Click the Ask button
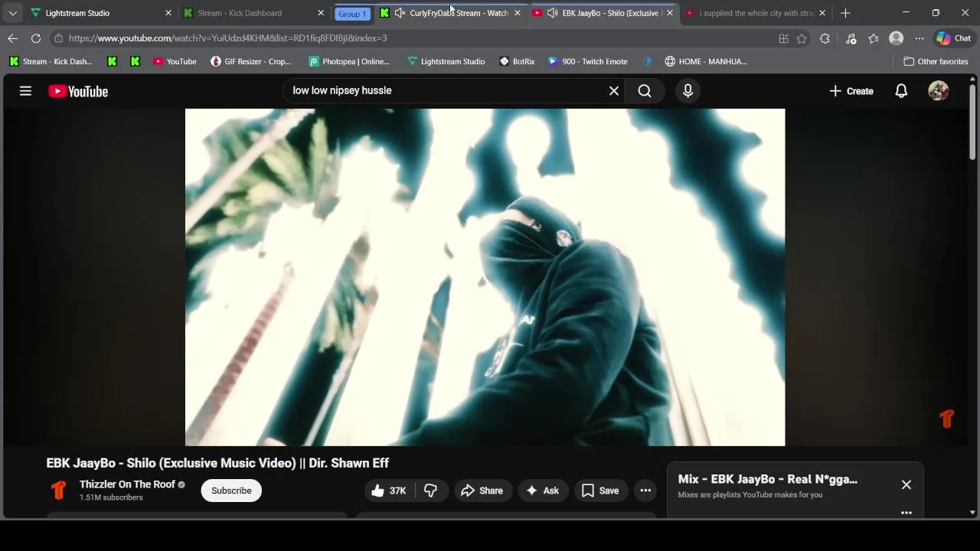Viewport: 980px width, 551px height. 543,491
